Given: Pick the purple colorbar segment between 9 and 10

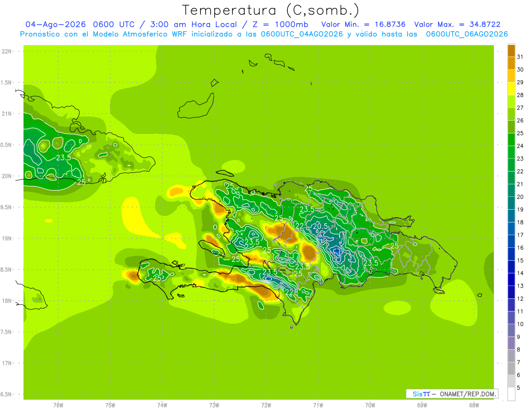Looking at the screenshot, I should click(511, 331).
